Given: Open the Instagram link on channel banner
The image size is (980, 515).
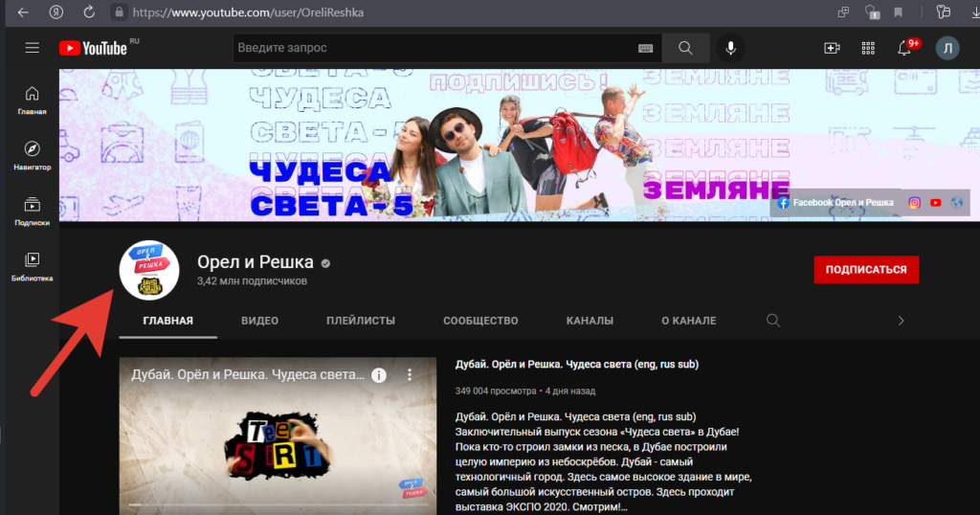Looking at the screenshot, I should 914,203.
